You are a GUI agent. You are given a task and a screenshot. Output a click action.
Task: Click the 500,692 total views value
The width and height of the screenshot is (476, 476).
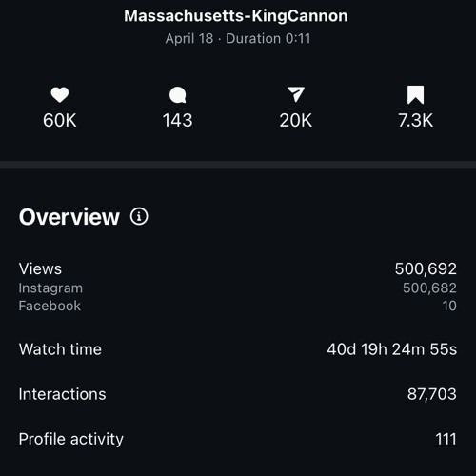click(426, 268)
